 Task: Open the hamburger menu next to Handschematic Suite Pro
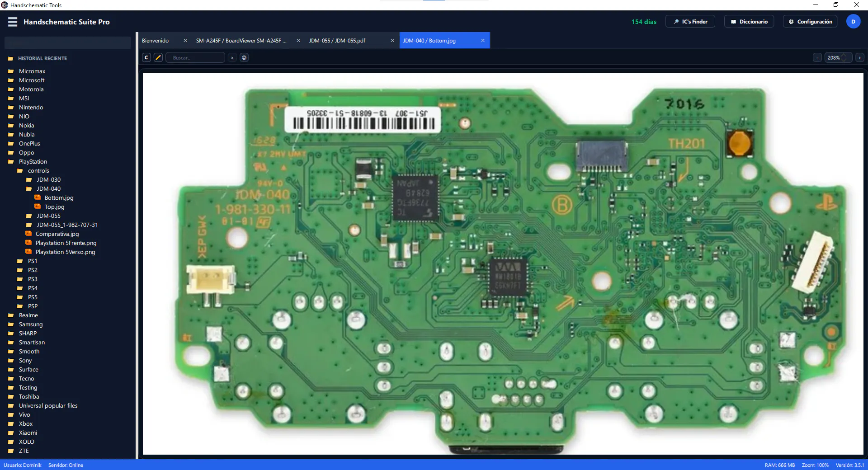tap(13, 22)
